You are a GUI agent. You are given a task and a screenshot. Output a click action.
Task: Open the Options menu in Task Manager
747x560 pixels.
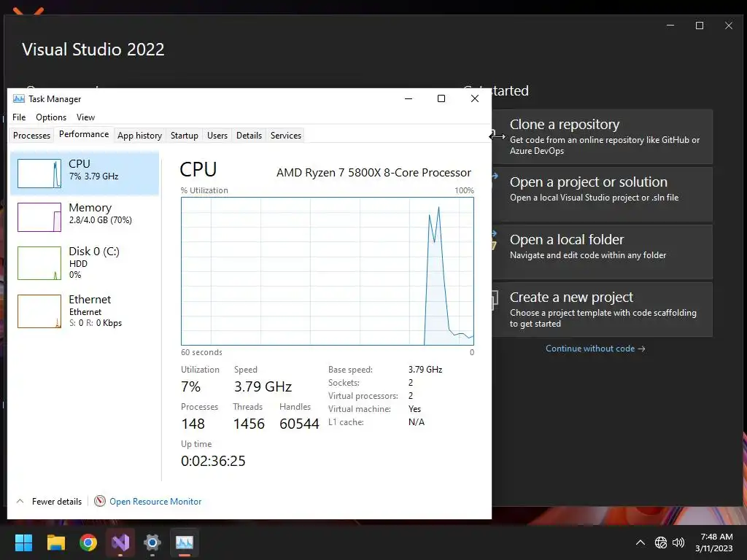(51, 117)
